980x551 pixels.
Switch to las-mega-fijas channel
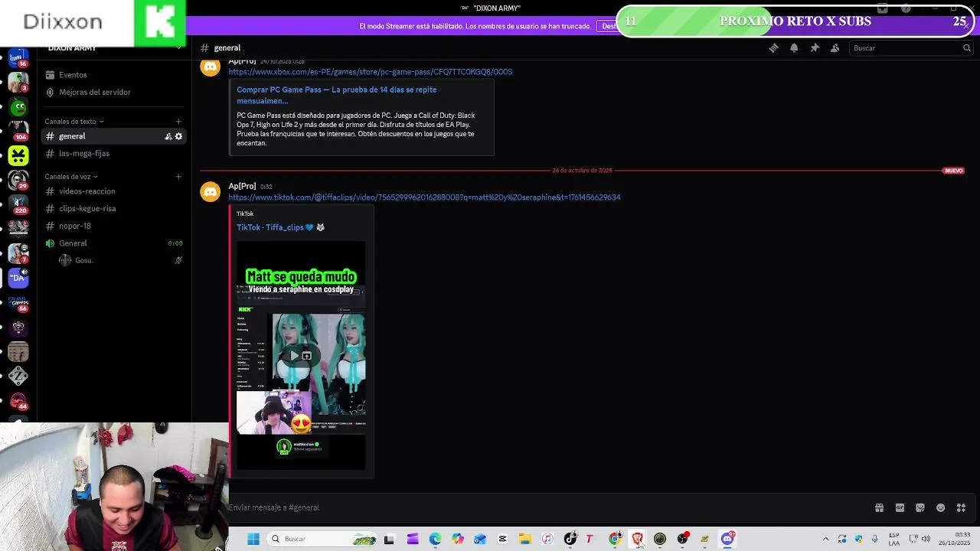point(115,153)
